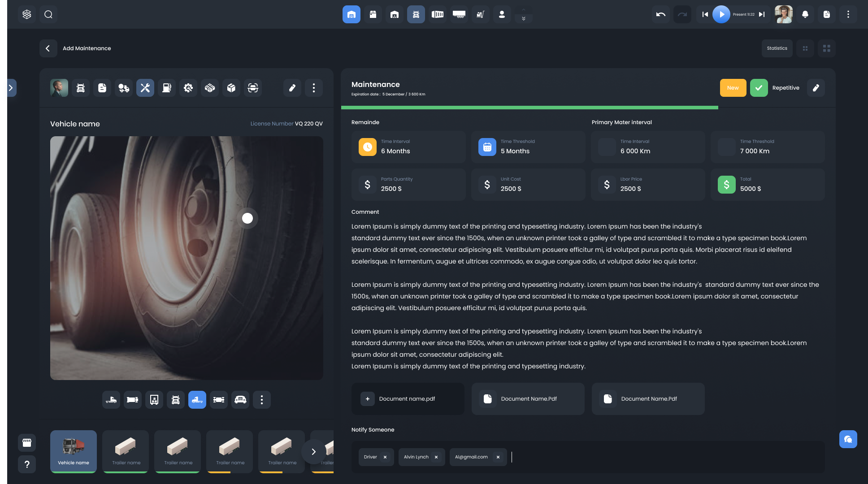The height and width of the screenshot is (484, 868).
Task: Open the Statistics button
Action: pyautogui.click(x=777, y=48)
